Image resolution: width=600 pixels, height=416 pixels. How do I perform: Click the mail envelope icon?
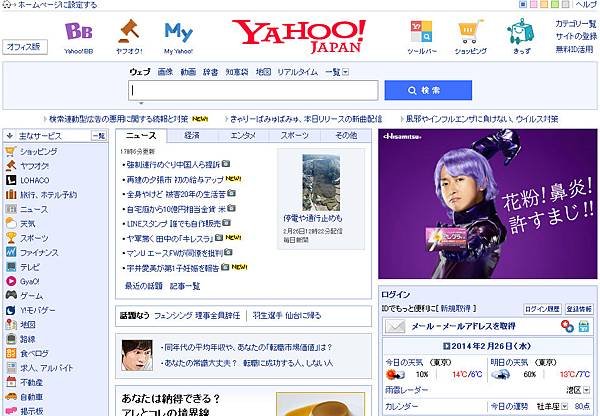pos(395,326)
